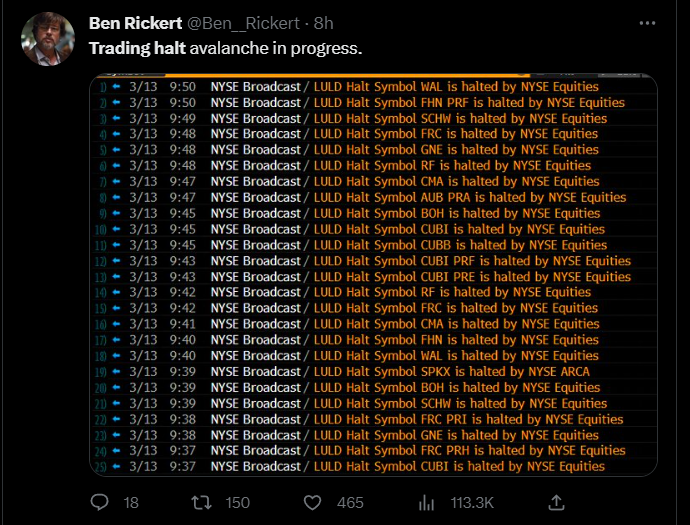Open Ben Rickert's profile avatar
690x525 pixels.
tap(48, 39)
